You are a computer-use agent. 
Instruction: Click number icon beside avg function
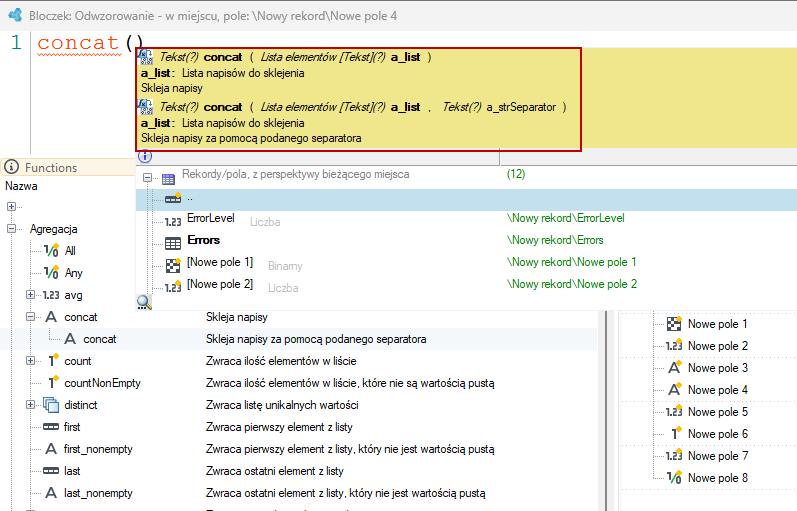[x=51, y=295]
